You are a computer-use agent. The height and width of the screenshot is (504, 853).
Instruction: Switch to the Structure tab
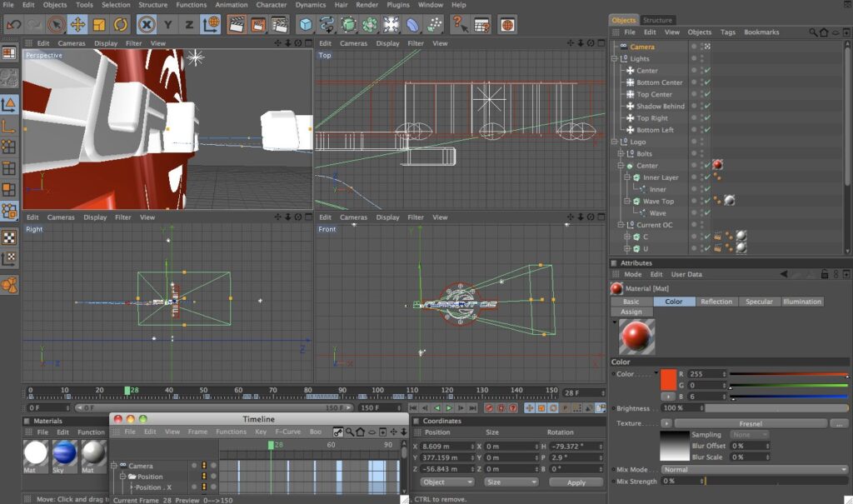click(657, 20)
